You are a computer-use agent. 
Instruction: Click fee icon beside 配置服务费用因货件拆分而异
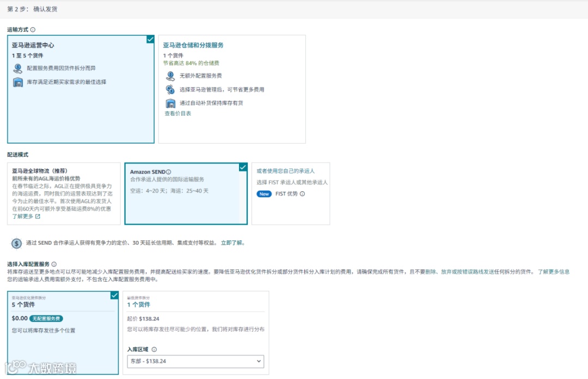click(x=17, y=69)
